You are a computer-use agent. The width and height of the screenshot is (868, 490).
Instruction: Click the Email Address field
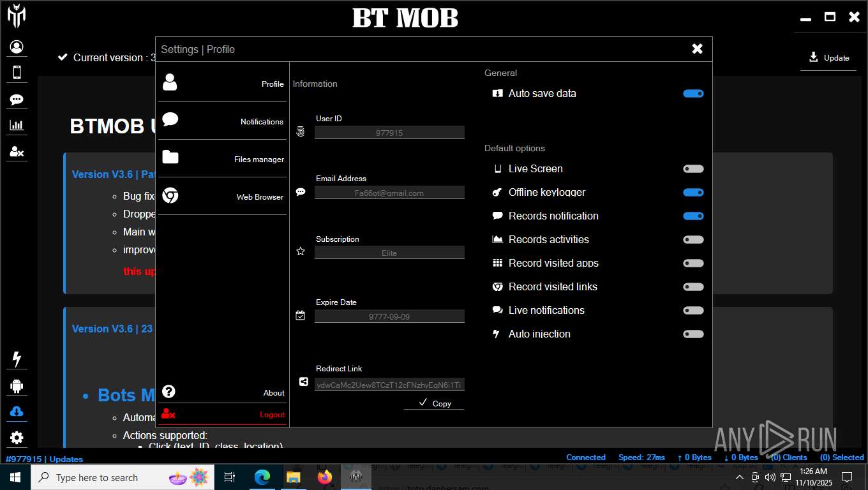(389, 193)
